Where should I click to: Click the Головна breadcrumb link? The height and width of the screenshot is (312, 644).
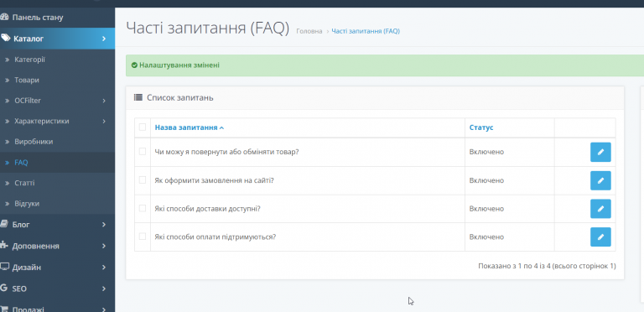309,31
